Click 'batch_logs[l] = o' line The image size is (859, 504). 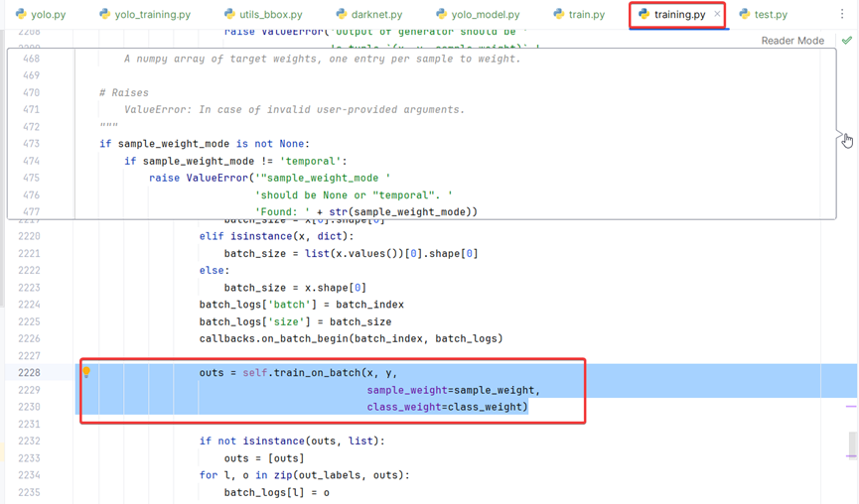(x=277, y=493)
